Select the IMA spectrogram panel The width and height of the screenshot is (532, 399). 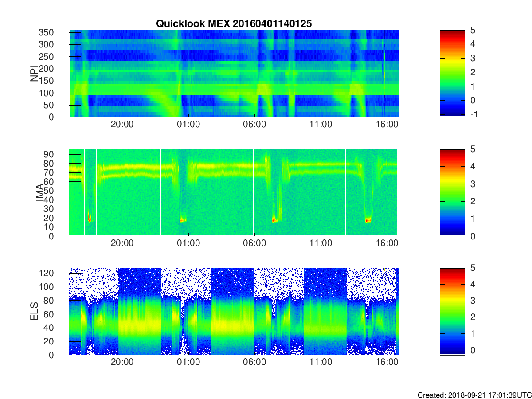click(x=234, y=192)
